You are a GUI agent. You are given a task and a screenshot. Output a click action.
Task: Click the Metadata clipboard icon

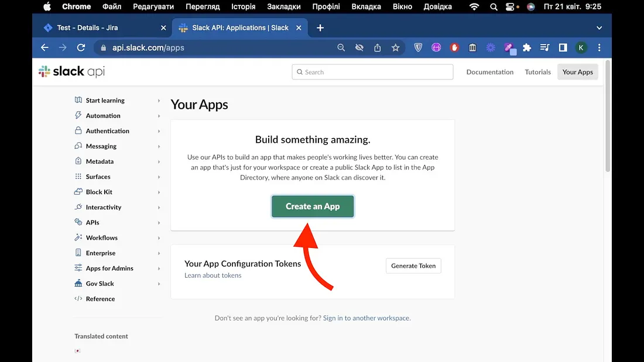tap(78, 161)
